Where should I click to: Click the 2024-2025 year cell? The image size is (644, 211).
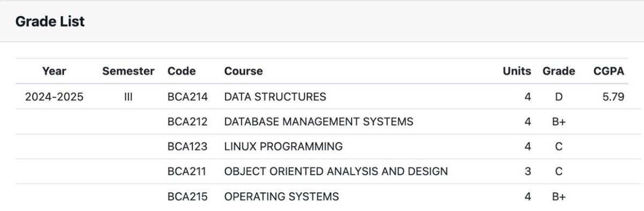[x=54, y=97]
